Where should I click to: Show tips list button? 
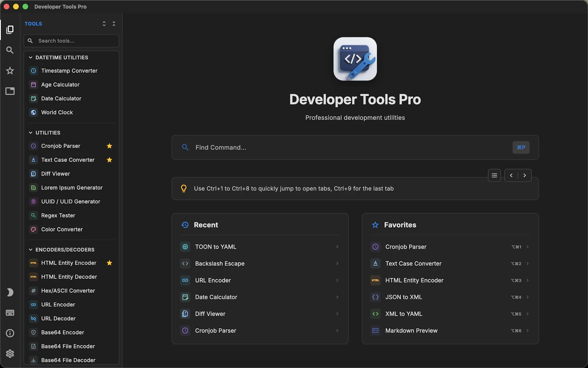(x=494, y=176)
